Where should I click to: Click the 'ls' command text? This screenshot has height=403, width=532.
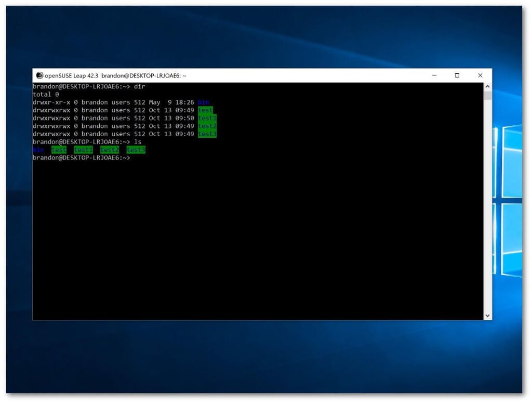pos(138,142)
